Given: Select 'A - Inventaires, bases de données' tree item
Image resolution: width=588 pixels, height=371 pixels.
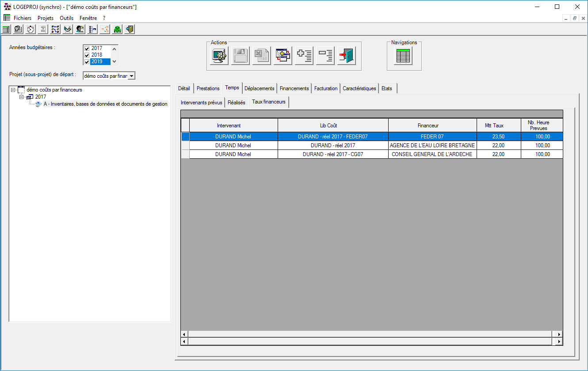Looking at the screenshot, I should [x=106, y=104].
